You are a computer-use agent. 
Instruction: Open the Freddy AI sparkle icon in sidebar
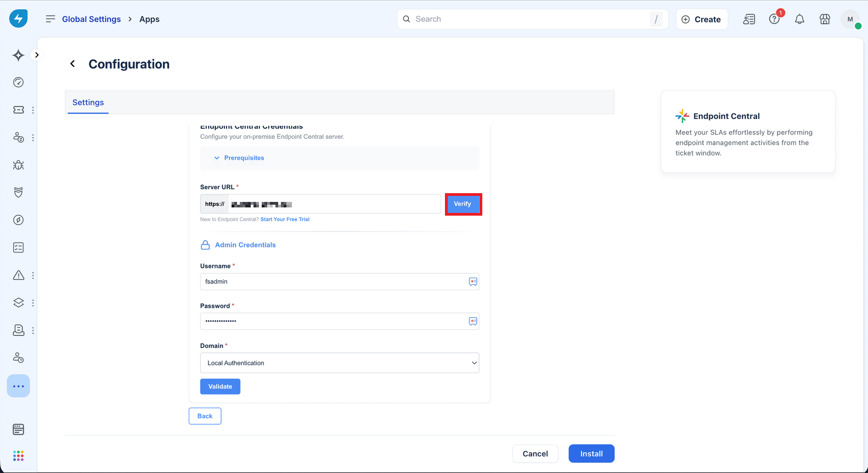(x=18, y=55)
